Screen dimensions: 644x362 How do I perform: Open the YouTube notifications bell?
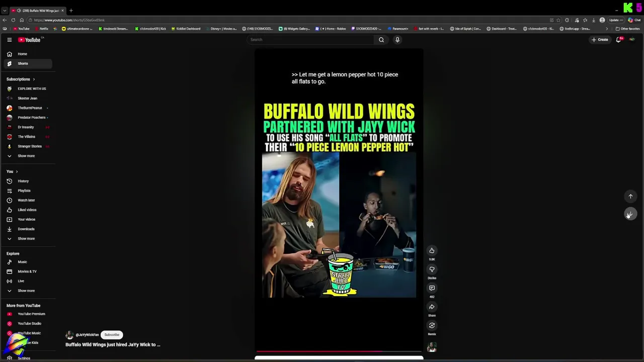(618, 40)
